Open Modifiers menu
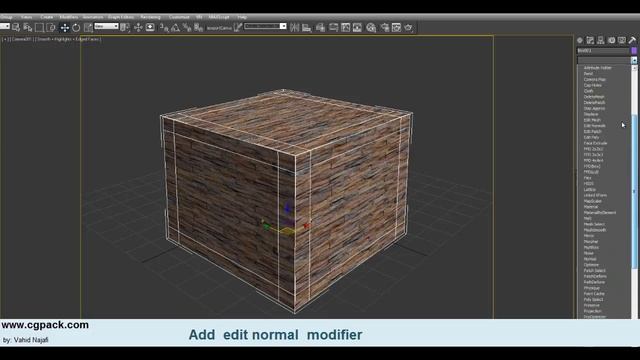The image size is (640, 360). point(69,17)
